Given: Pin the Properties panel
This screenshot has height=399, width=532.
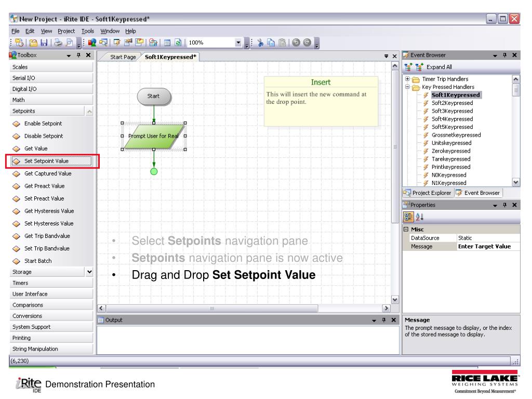Looking at the screenshot, I should tap(505, 205).
